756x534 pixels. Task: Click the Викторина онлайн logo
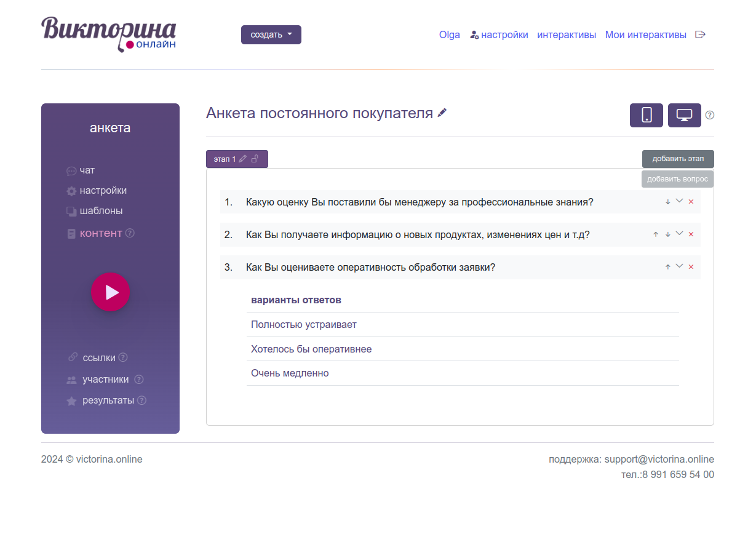(x=109, y=35)
